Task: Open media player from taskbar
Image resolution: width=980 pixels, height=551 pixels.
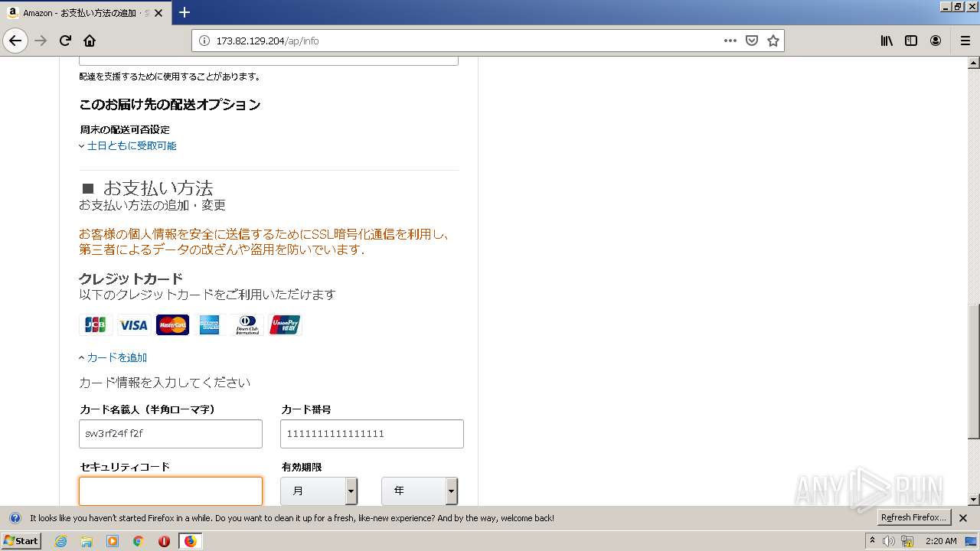Action: (113, 541)
